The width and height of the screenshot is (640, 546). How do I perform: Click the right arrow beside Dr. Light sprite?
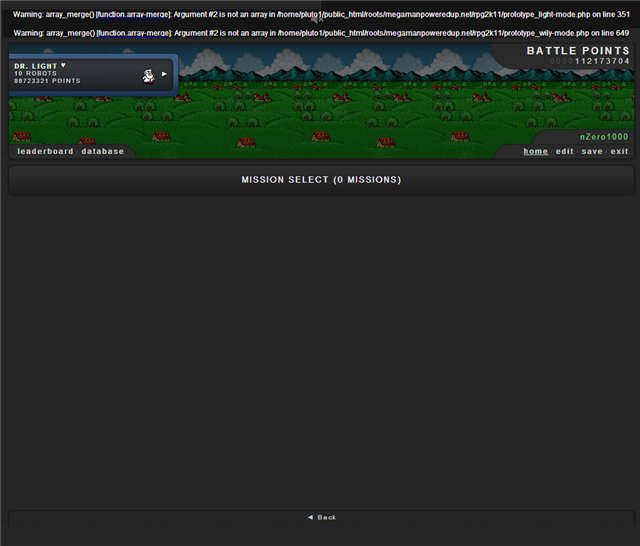tap(164, 74)
